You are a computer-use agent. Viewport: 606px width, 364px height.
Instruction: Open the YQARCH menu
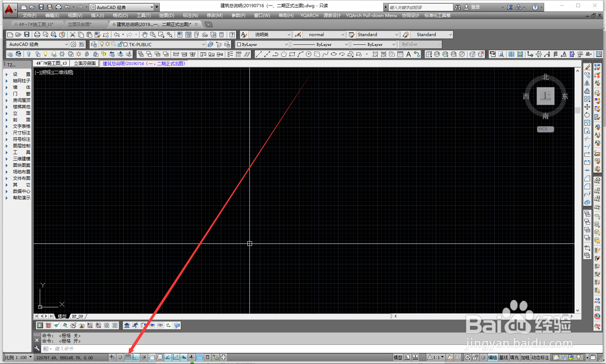click(x=309, y=16)
